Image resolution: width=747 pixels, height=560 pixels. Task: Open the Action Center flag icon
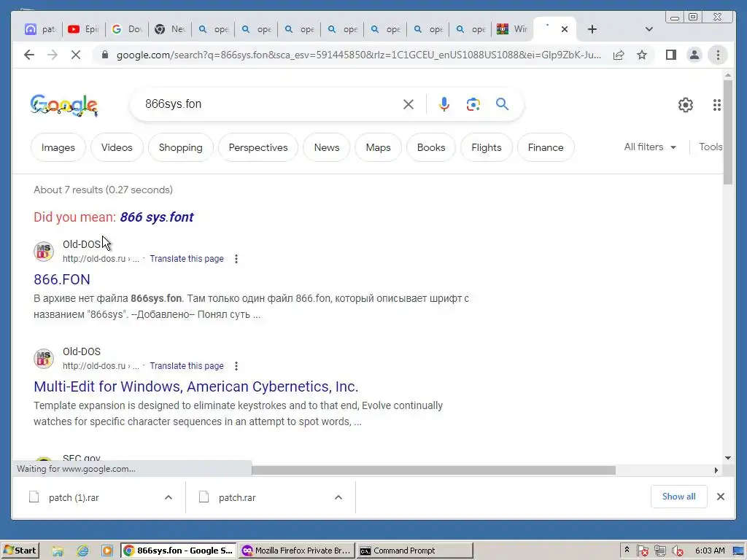(x=643, y=551)
